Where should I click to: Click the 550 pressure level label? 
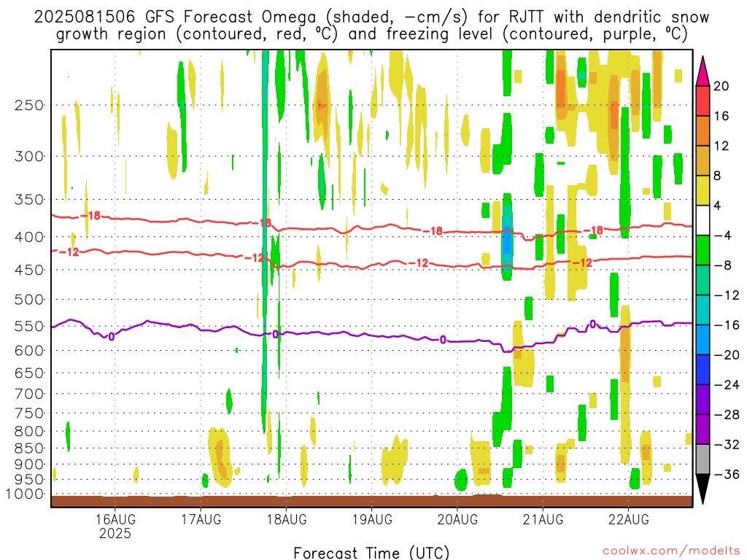click(29, 326)
